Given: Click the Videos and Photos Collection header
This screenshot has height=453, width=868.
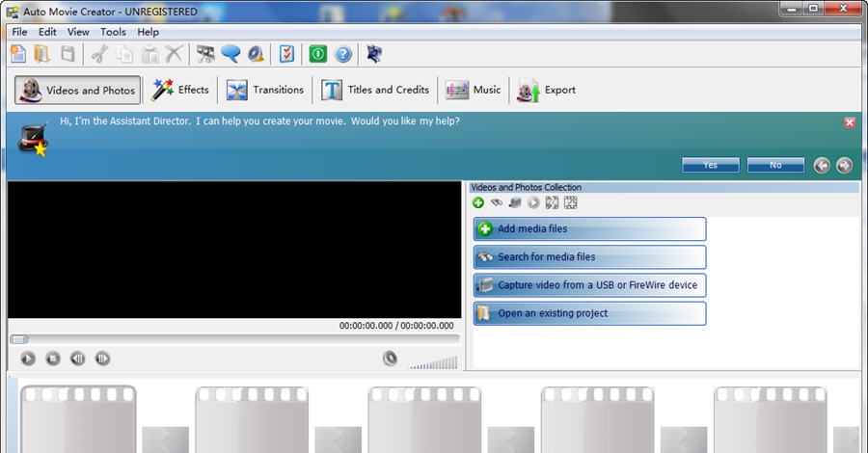Looking at the screenshot, I should pyautogui.click(x=665, y=188).
